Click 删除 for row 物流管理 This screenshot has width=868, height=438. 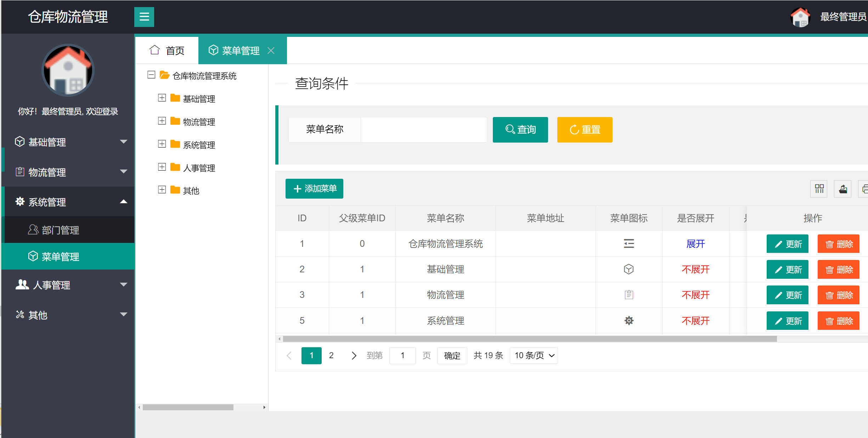(838, 295)
